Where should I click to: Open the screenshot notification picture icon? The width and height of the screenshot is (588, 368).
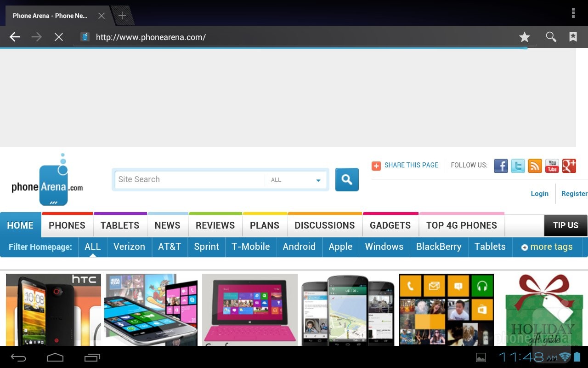click(481, 357)
